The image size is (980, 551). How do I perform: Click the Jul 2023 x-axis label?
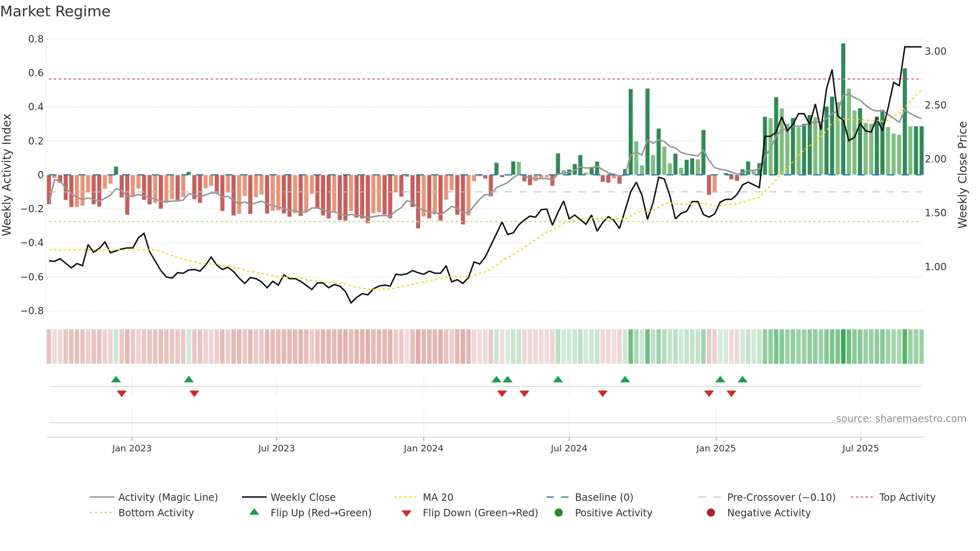point(276,448)
